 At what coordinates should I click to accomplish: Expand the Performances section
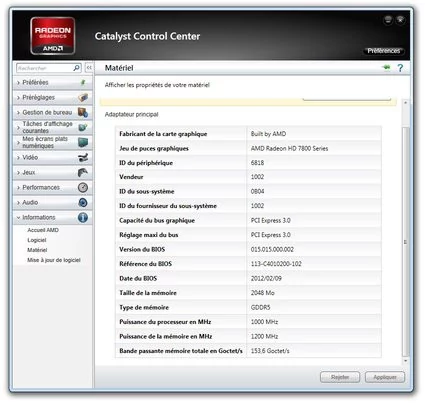53,187
